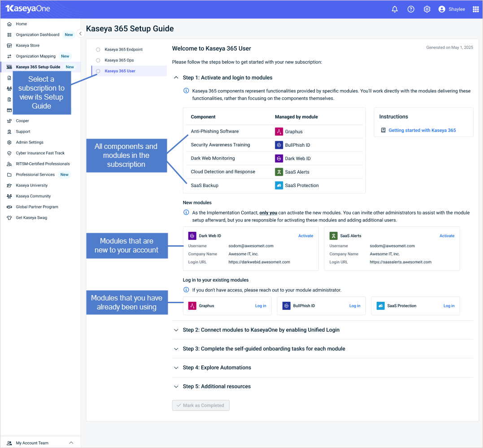Click the Mark as Completed button
The width and height of the screenshot is (483, 448).
(x=200, y=405)
